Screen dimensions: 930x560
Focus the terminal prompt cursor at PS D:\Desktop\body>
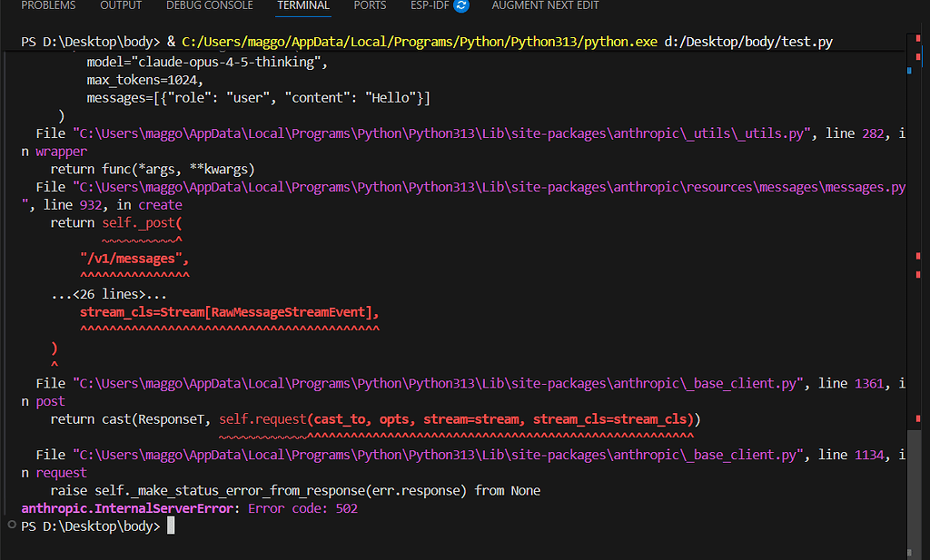(x=171, y=526)
